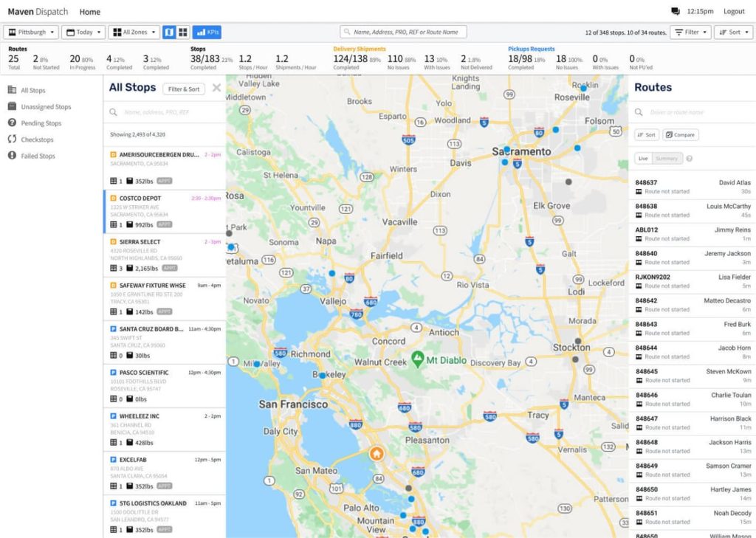Log out using the Logout link
The width and height of the screenshot is (756, 538).
click(x=734, y=12)
